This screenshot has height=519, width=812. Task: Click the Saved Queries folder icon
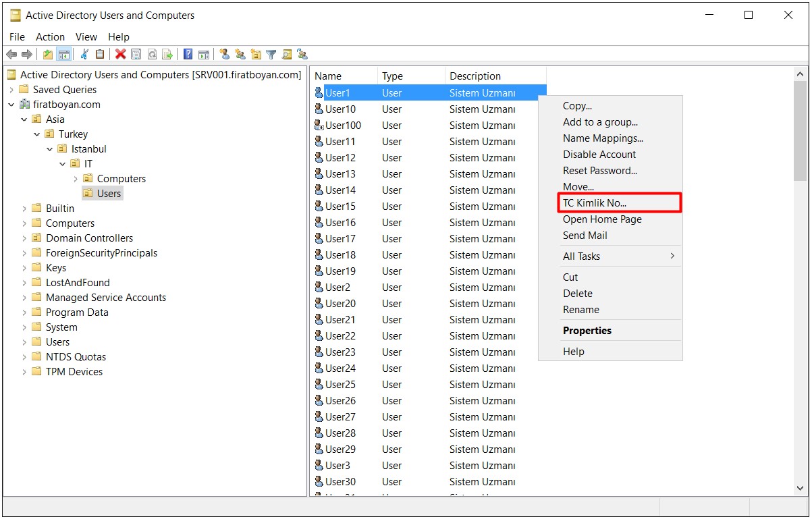coord(24,89)
